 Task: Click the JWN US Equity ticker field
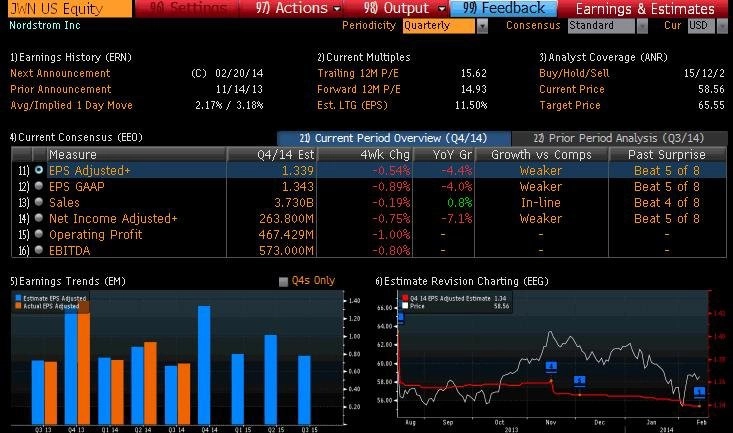click(70, 8)
